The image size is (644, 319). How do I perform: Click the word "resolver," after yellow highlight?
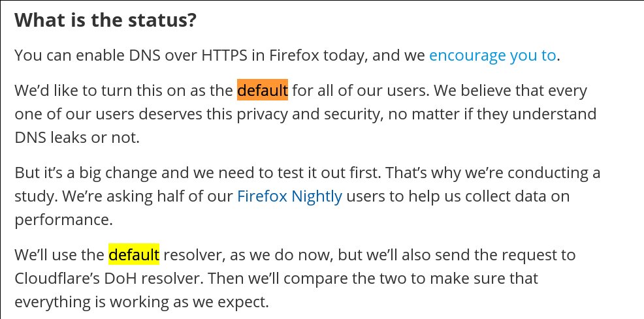tap(194, 254)
